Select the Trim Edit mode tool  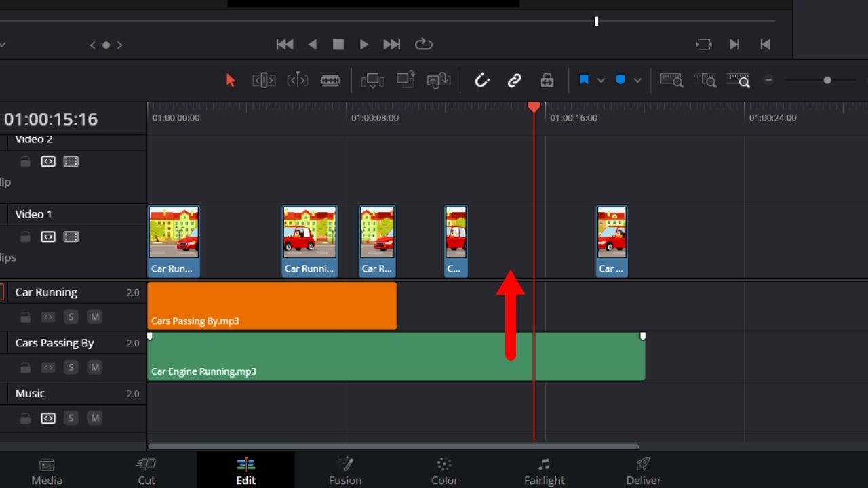click(264, 80)
